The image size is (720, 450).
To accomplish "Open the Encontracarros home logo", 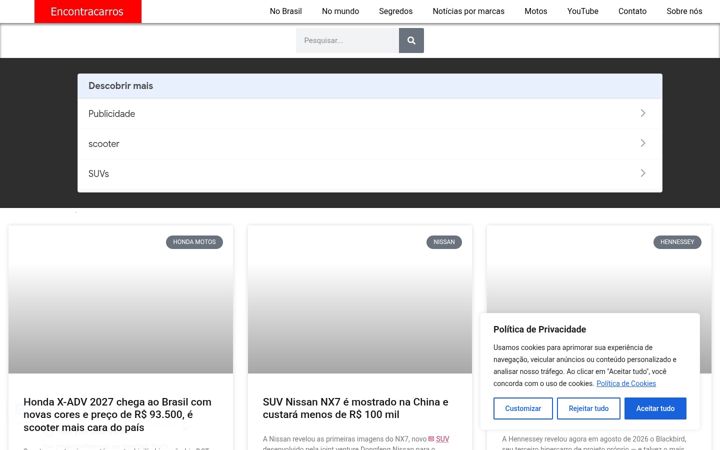I will coord(88,11).
